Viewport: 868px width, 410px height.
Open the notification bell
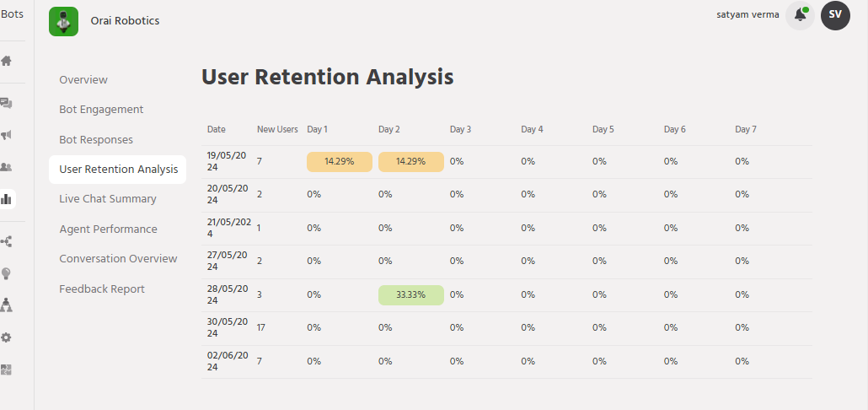[x=800, y=15]
